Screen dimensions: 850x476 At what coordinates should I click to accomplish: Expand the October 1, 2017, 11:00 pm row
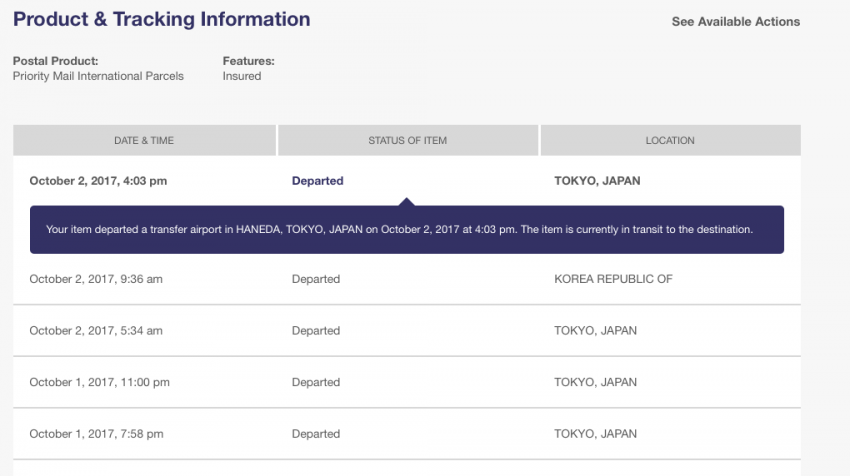coord(407,382)
